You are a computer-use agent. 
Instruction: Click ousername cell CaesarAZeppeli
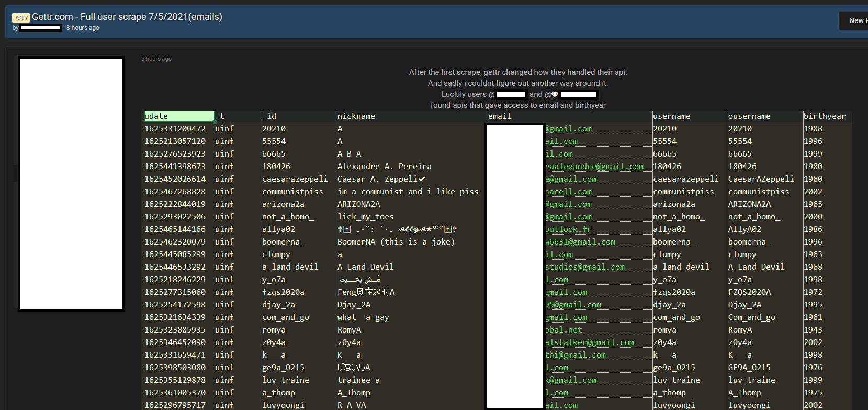[x=761, y=179]
